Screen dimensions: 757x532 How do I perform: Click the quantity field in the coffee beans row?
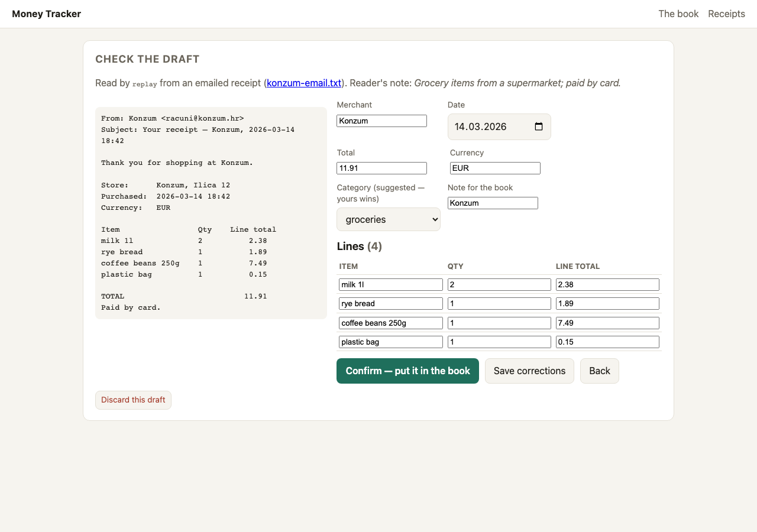(499, 323)
